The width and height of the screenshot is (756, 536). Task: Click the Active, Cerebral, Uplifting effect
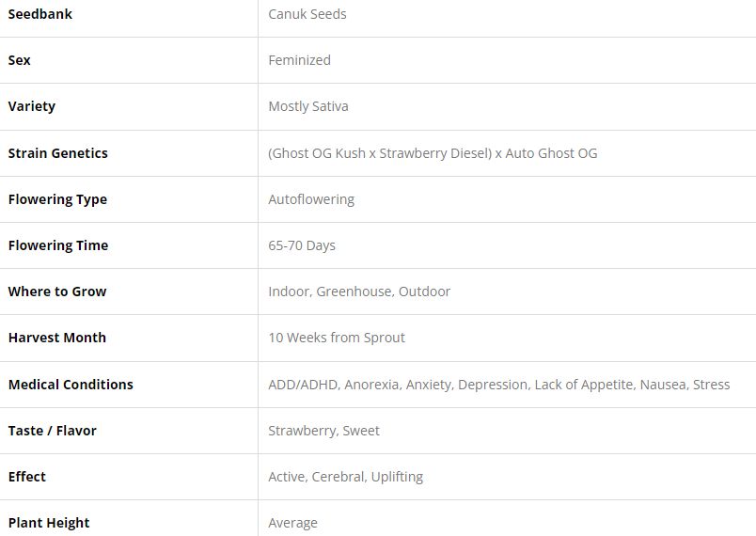345,477
